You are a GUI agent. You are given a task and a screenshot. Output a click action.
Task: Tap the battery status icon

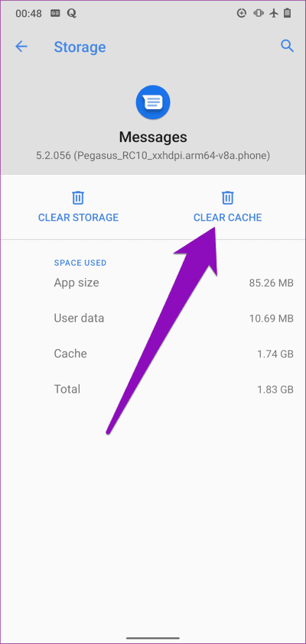tap(288, 13)
